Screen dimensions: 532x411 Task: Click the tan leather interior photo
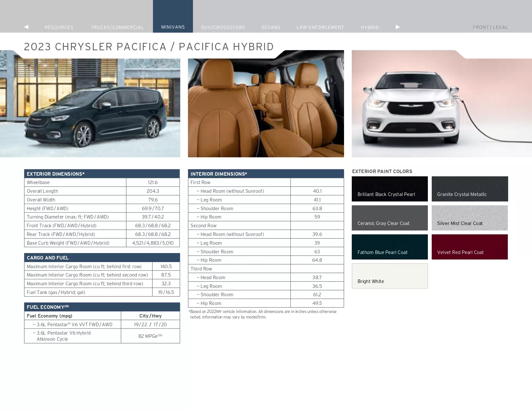pos(266,104)
